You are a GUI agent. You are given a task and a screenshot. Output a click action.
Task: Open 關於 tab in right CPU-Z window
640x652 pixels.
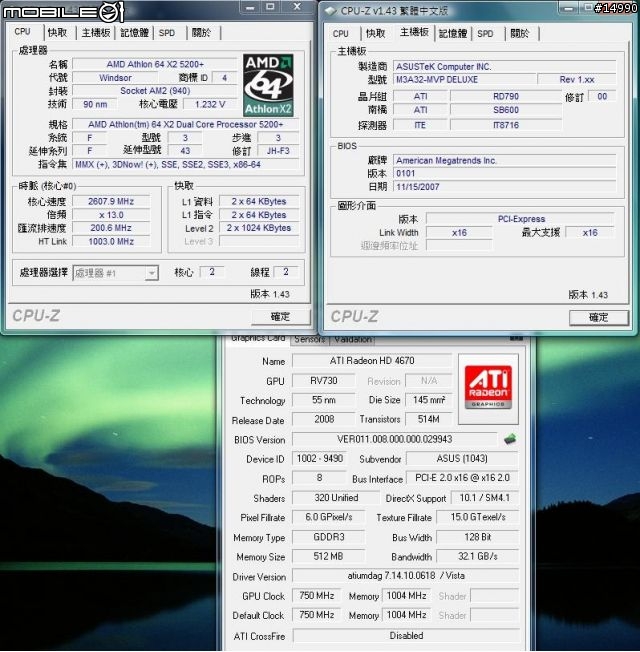click(520, 34)
